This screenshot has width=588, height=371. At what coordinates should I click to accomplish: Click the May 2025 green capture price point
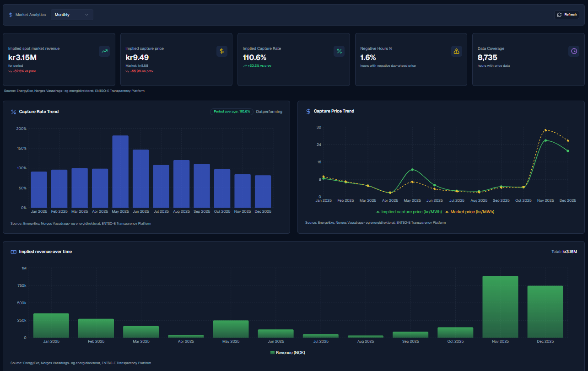tap(412, 170)
